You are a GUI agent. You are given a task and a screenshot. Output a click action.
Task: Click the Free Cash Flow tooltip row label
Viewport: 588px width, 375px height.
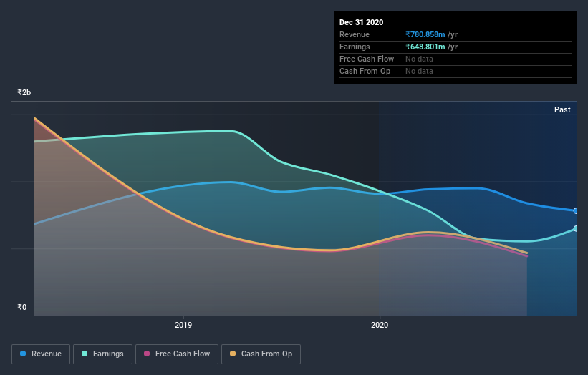[x=367, y=59]
